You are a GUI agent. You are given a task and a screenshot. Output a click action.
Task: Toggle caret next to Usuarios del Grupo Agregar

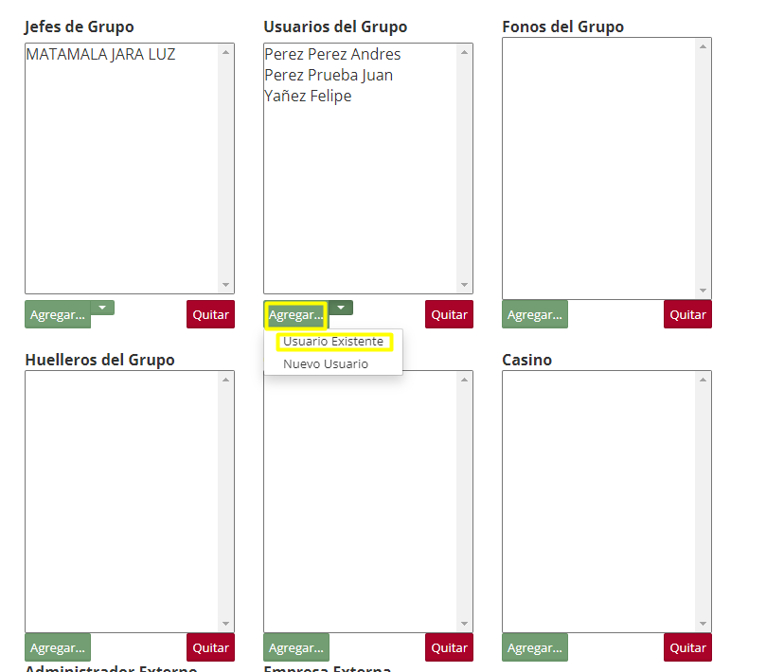coord(341,308)
